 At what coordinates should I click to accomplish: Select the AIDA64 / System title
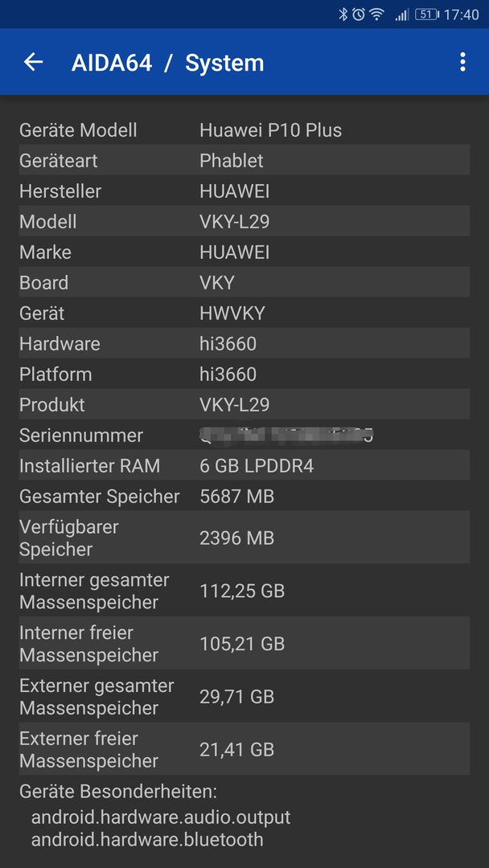click(x=167, y=63)
